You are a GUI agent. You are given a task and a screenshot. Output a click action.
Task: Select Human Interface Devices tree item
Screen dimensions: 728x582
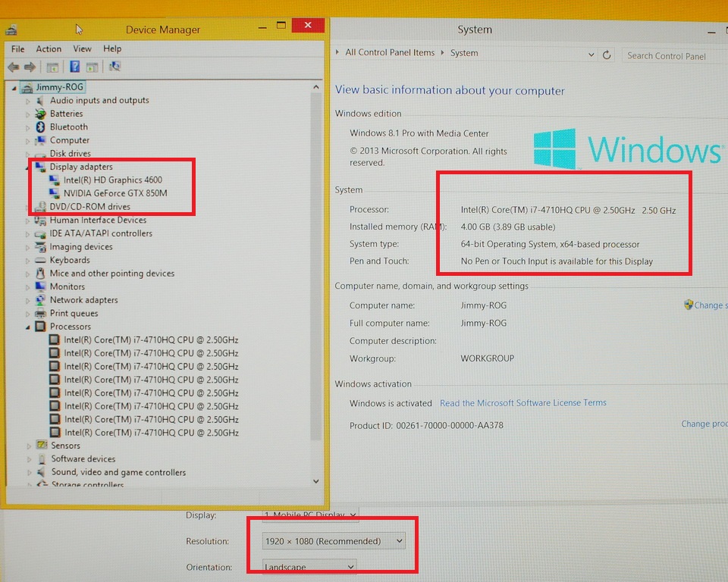(x=98, y=220)
